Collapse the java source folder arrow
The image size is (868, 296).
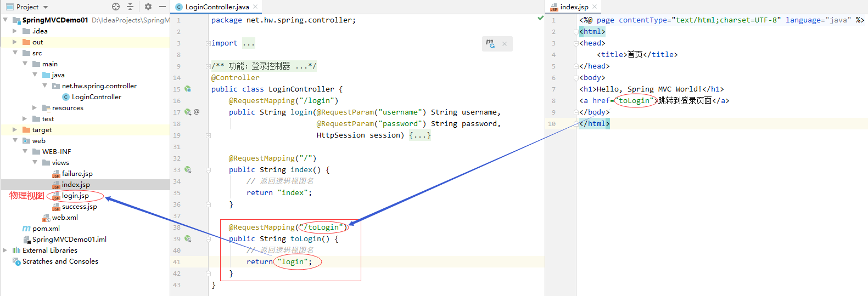point(35,75)
